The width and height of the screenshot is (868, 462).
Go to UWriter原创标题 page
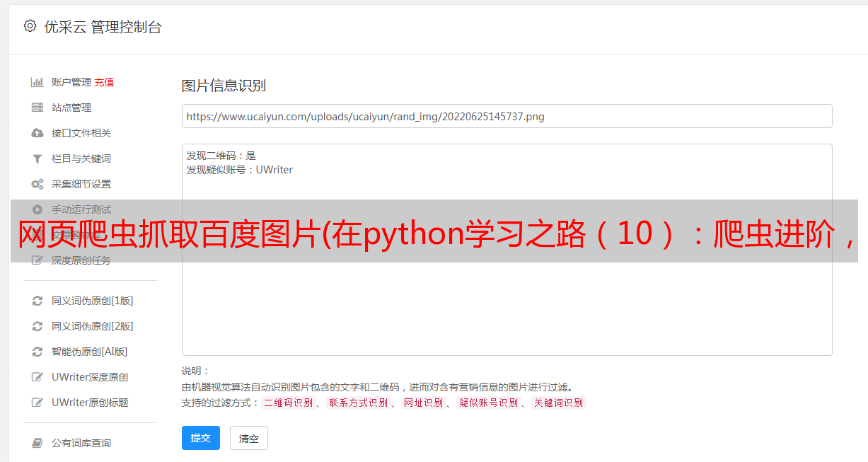point(90,403)
